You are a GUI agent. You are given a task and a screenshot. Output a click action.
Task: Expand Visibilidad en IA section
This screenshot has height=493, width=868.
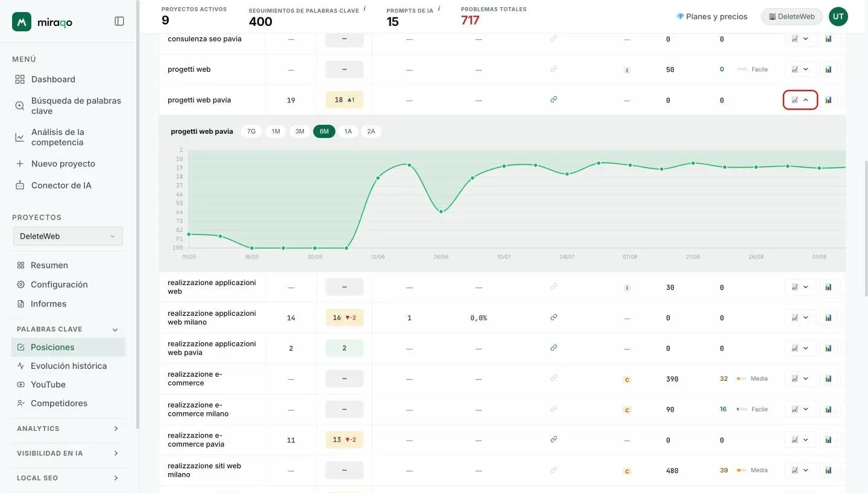coord(68,453)
